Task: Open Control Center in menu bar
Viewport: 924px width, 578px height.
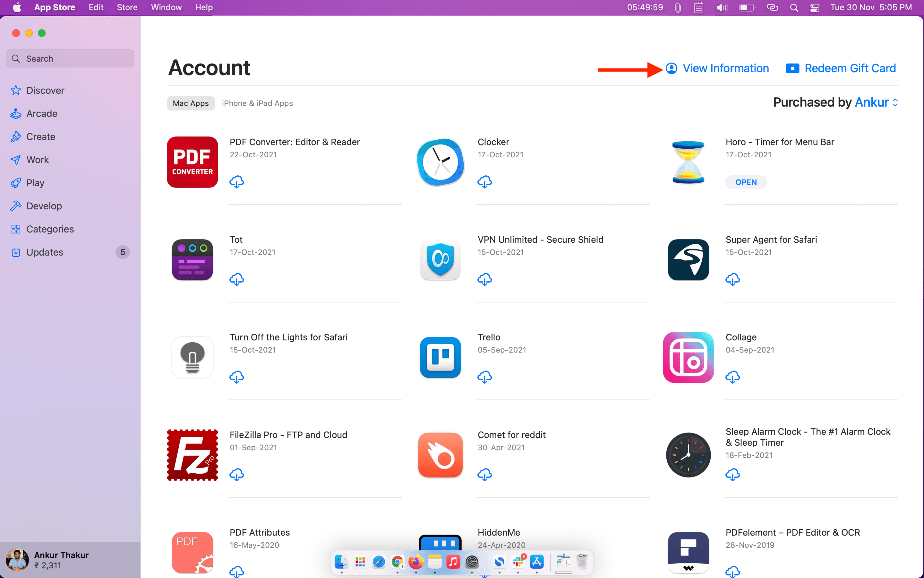Action: (x=814, y=7)
